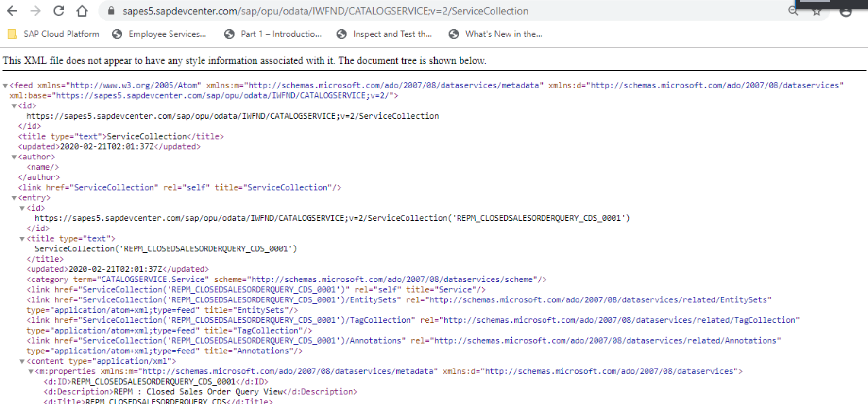Open the Employee Services bookmark
Screen dimensions: 868x404
(x=159, y=34)
